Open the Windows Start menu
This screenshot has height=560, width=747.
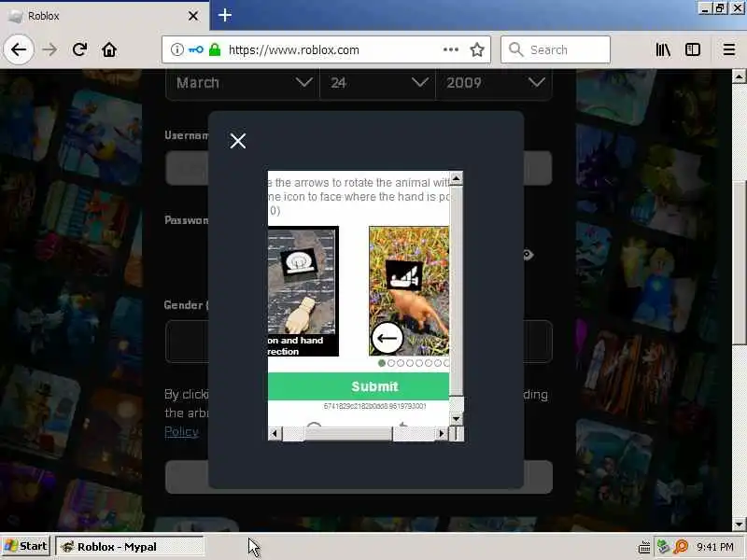(25, 546)
